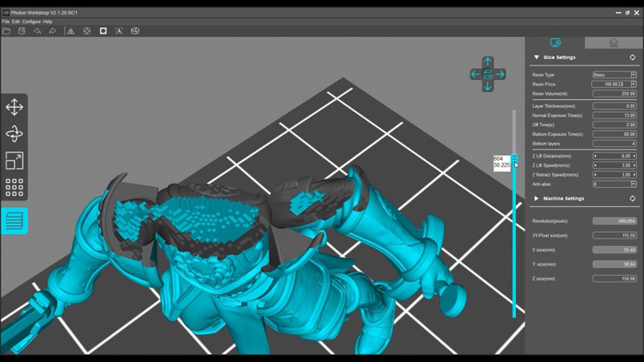Select the Scale tool in left sidebar
This screenshot has height=362, width=644.
click(14, 161)
